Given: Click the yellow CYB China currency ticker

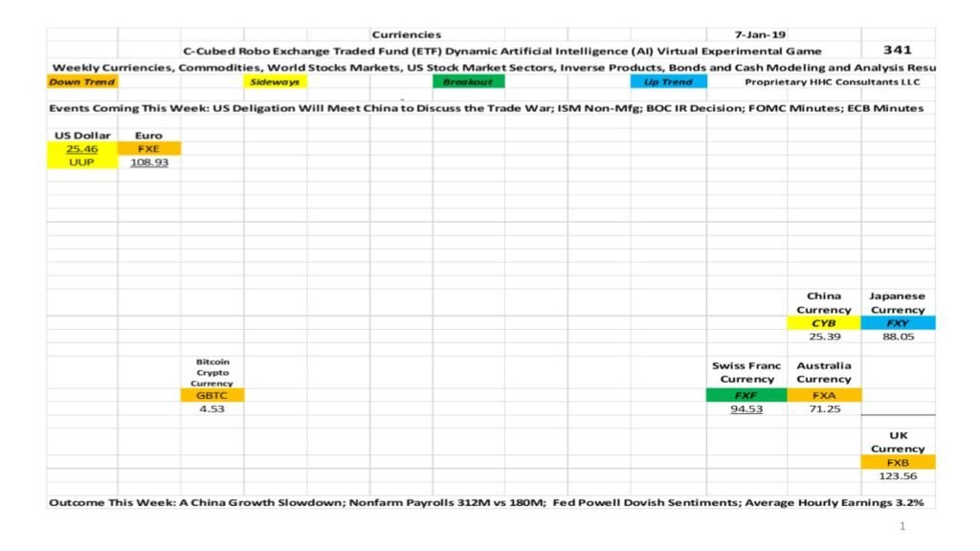Looking at the screenshot, I should [x=824, y=323].
